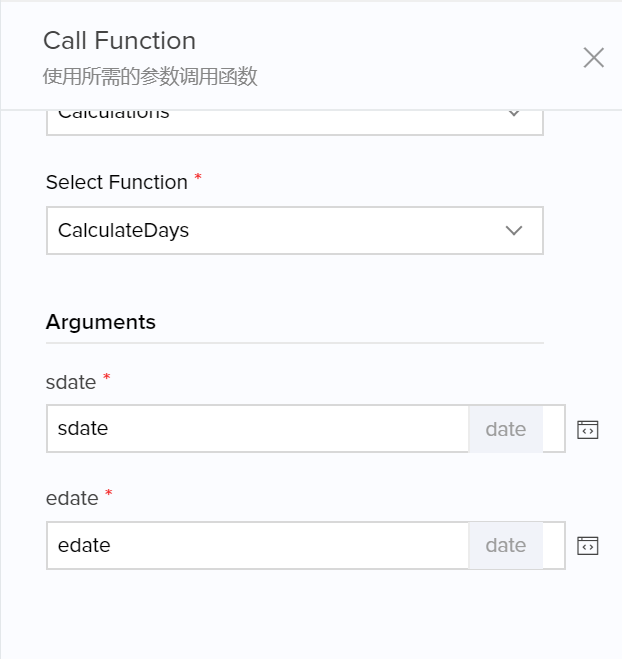
Task: Click the Chinese subtitle under Call Function
Action: tap(150, 77)
